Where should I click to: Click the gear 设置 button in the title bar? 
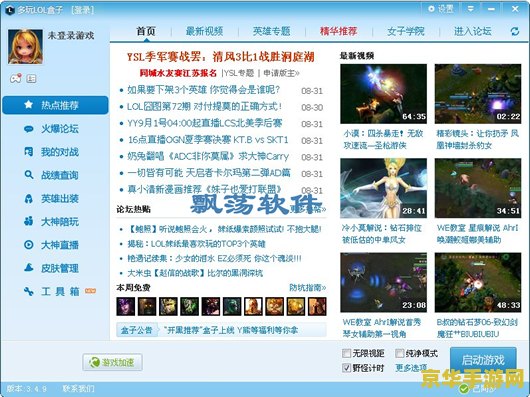pos(441,9)
